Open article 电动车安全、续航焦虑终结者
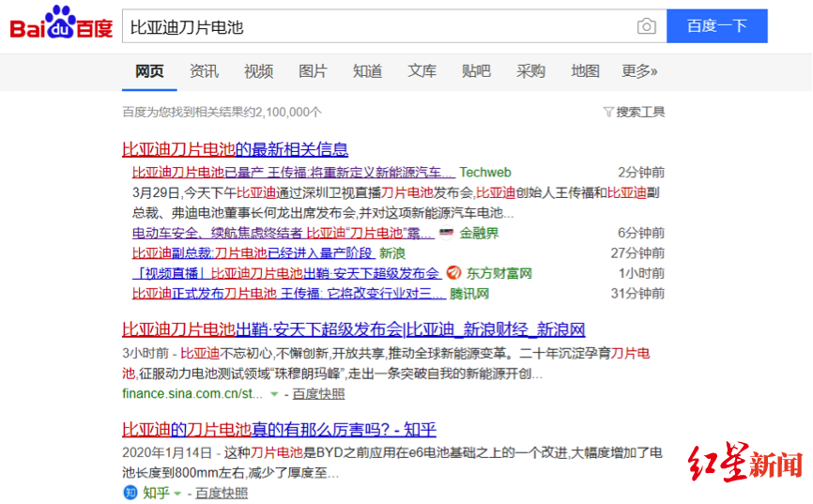The width and height of the screenshot is (813, 504). pos(284,233)
